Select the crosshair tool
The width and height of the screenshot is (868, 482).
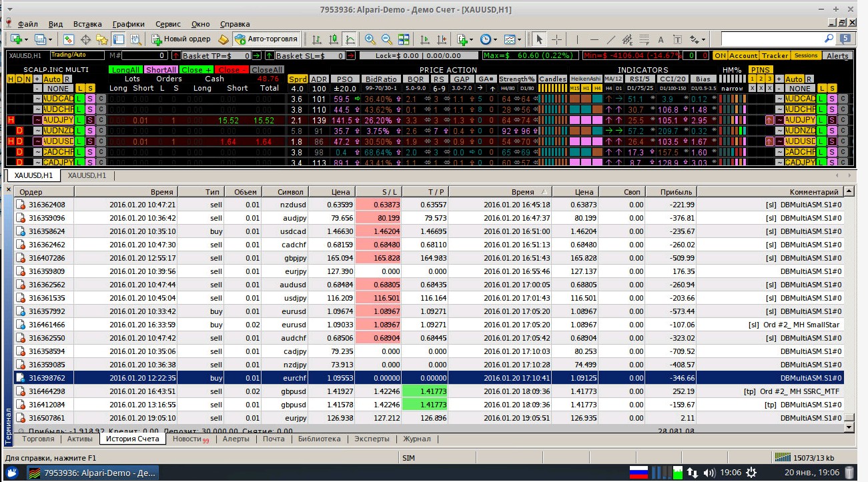[x=556, y=39]
